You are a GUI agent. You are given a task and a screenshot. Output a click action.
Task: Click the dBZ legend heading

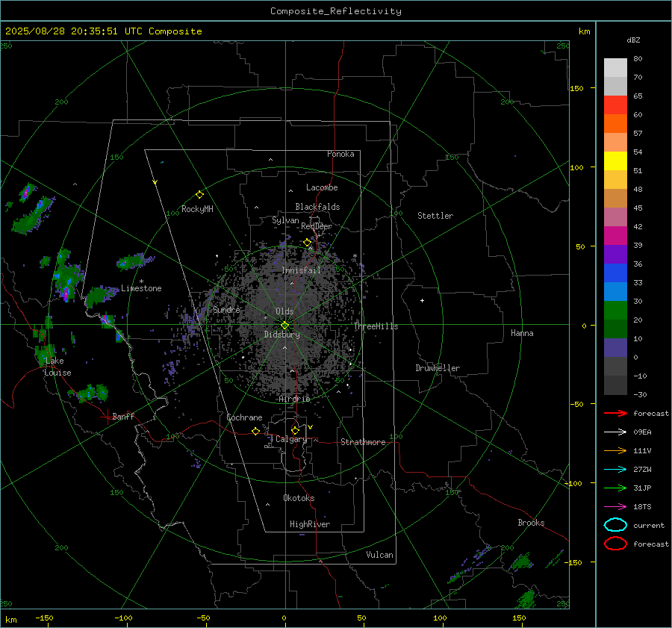coord(633,40)
